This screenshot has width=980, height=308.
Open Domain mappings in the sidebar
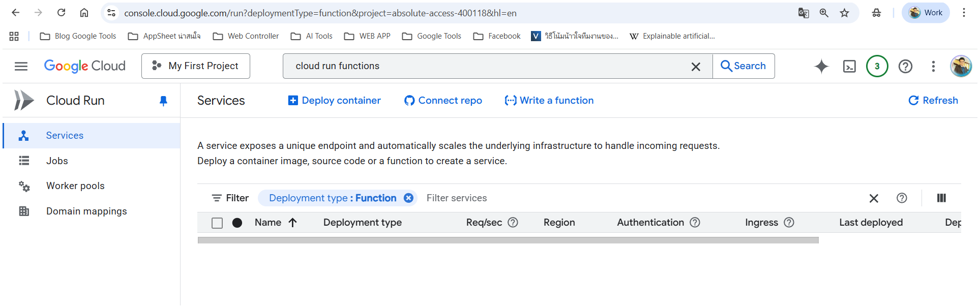tap(92, 211)
